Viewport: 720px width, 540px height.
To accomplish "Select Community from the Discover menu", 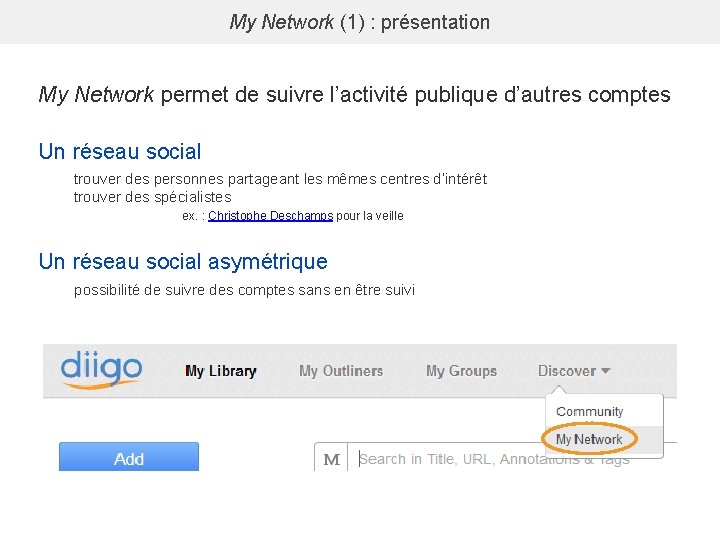I will (x=590, y=411).
